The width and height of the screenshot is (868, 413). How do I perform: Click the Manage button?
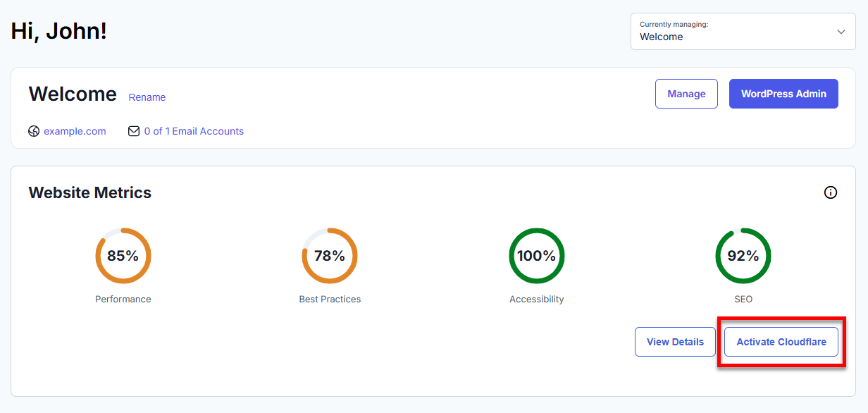(x=686, y=94)
